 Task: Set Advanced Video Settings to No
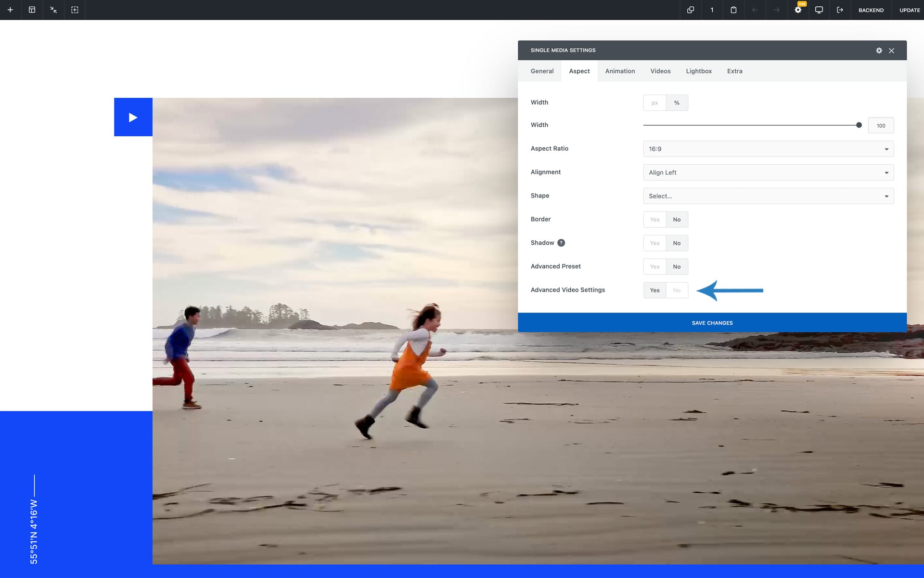(677, 290)
